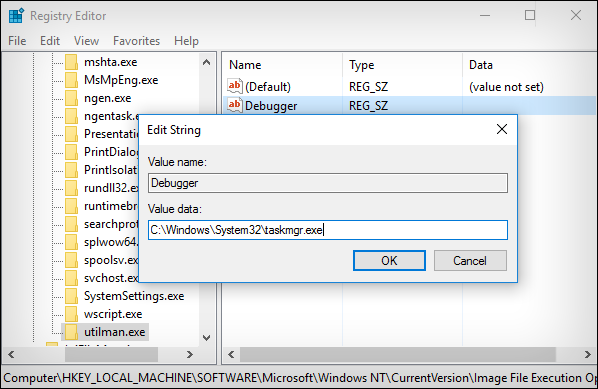Open the File menu
Image resolution: width=598 pixels, height=389 pixels.
point(17,41)
